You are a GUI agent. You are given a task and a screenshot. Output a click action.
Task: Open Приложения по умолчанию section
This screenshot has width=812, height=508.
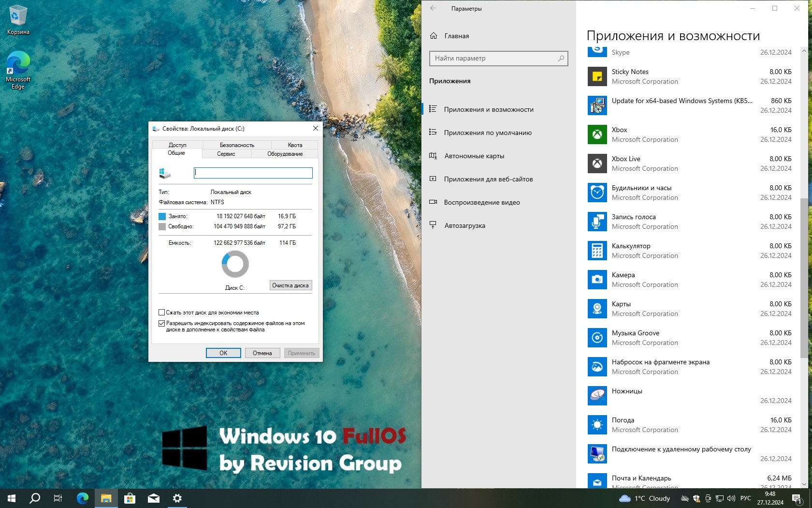(487, 133)
